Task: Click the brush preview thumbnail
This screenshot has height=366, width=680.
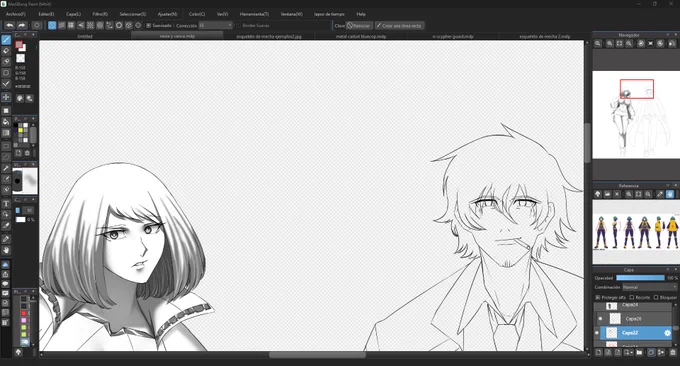Action: (25, 181)
